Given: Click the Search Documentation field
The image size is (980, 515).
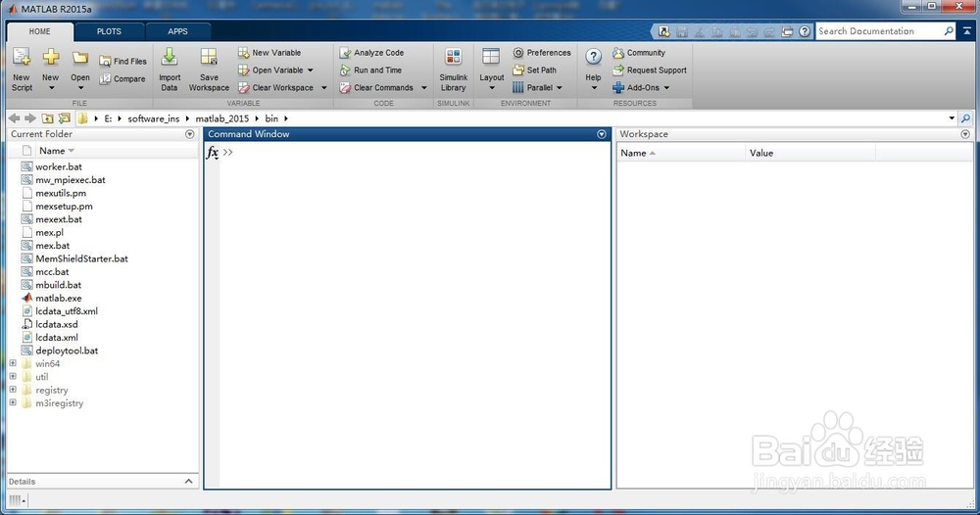Looking at the screenshot, I should coord(879,31).
